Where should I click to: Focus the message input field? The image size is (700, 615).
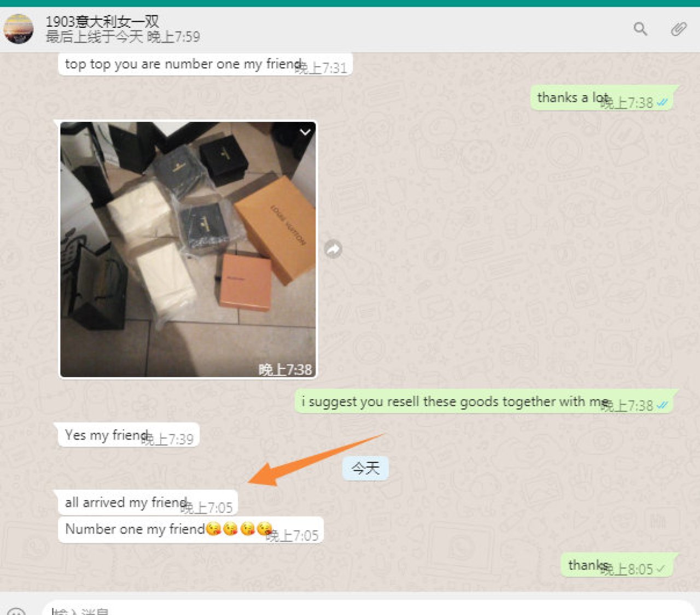pos(368,608)
